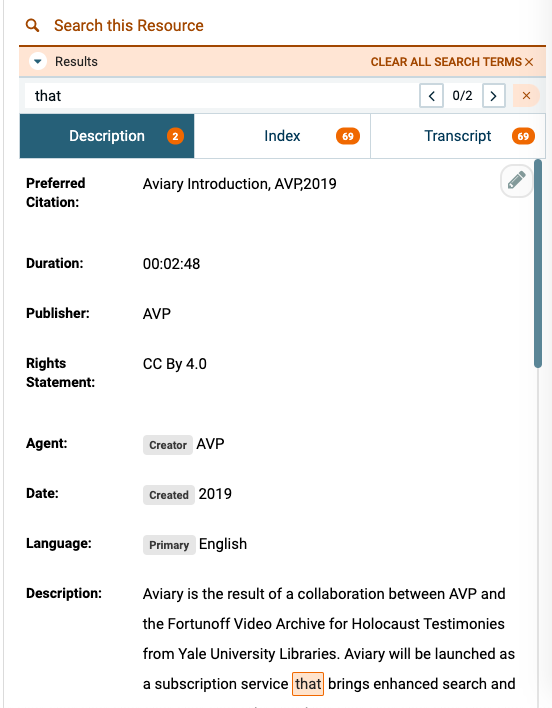This screenshot has height=708, width=552.
Task: Click the 'that' search term field
Action: click(x=221, y=96)
